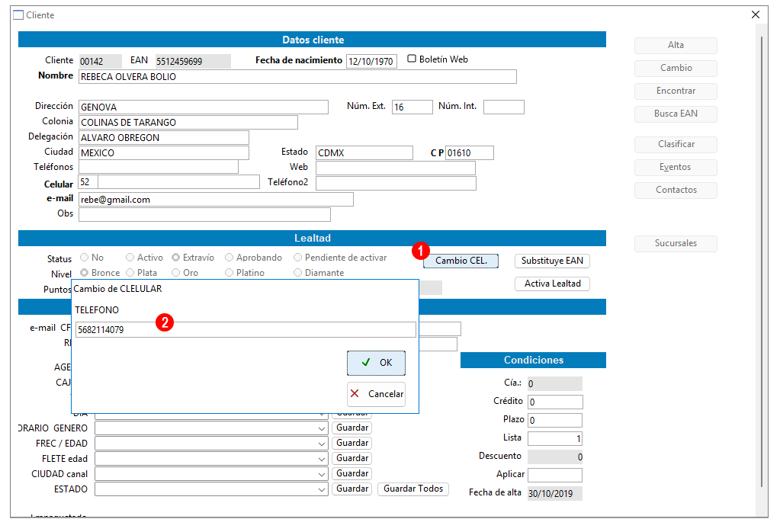Click the empty Teléfonos field

tap(158, 167)
